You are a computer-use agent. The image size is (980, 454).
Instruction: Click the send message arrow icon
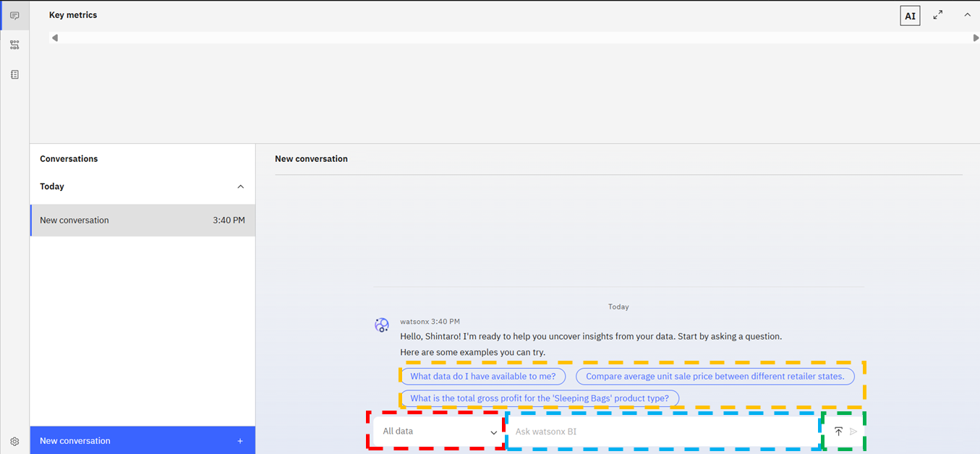click(853, 432)
